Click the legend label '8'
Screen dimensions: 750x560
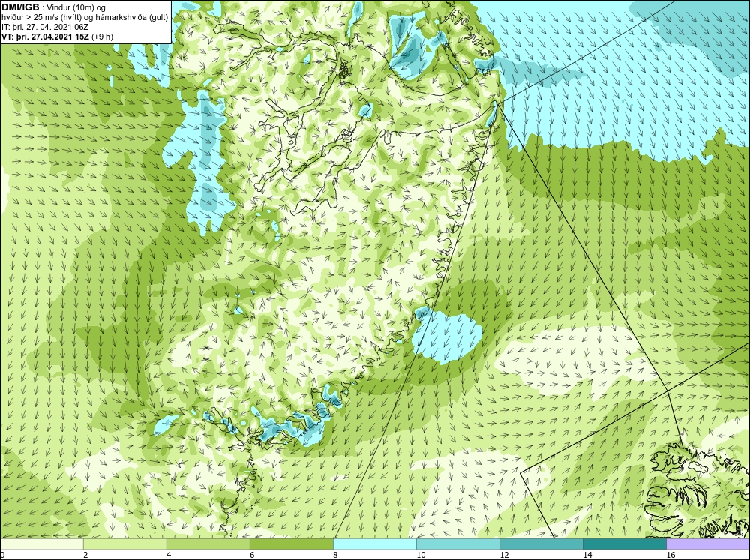[x=334, y=555]
